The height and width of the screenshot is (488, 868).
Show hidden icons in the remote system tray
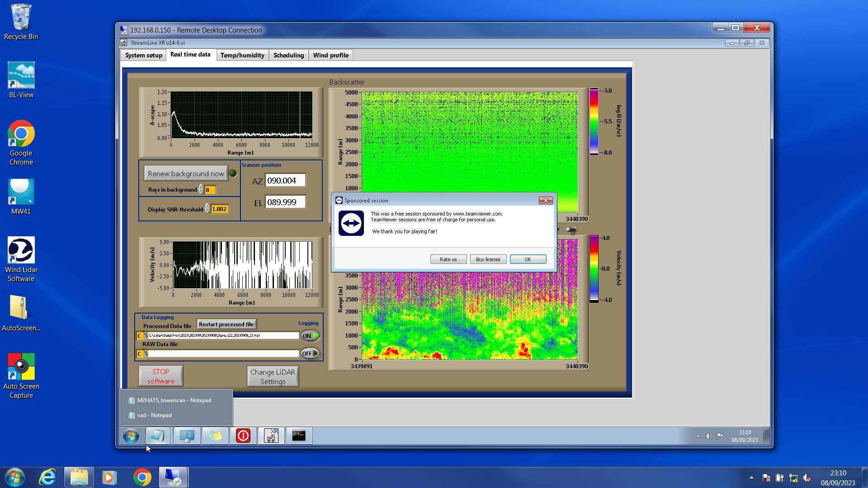coord(698,436)
